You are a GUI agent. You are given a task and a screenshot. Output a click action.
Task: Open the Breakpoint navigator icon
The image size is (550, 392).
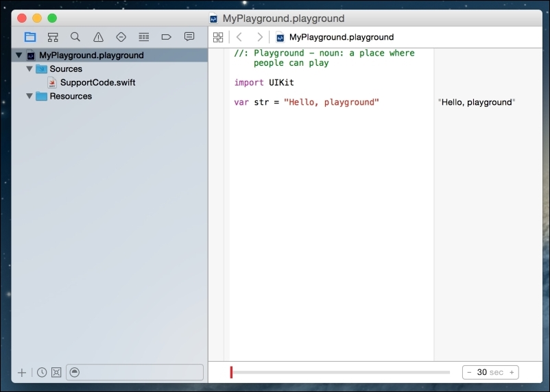click(166, 37)
